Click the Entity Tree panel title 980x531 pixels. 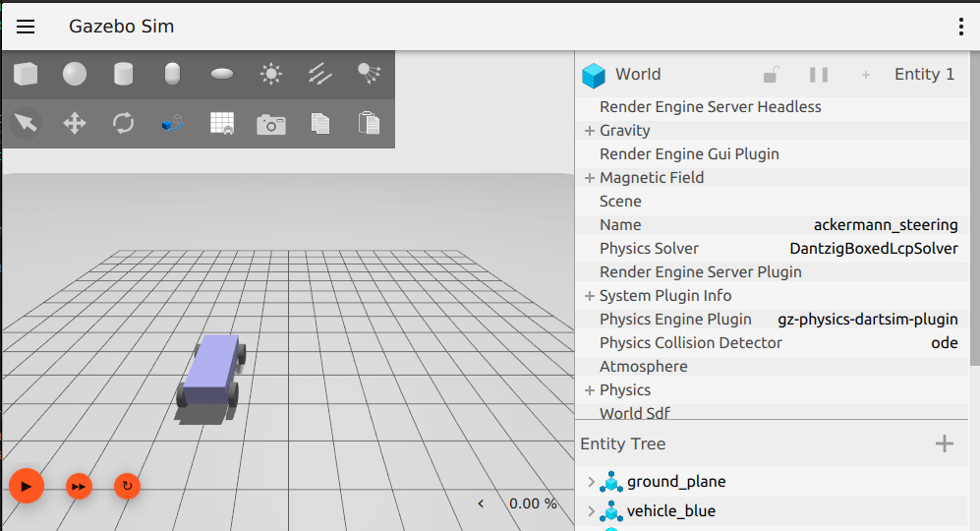pyautogui.click(x=622, y=444)
